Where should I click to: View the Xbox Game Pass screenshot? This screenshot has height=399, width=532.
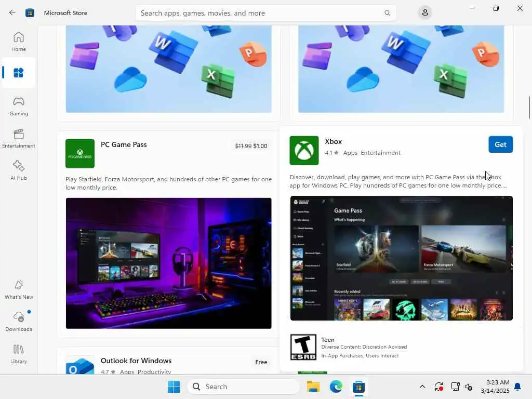402,258
